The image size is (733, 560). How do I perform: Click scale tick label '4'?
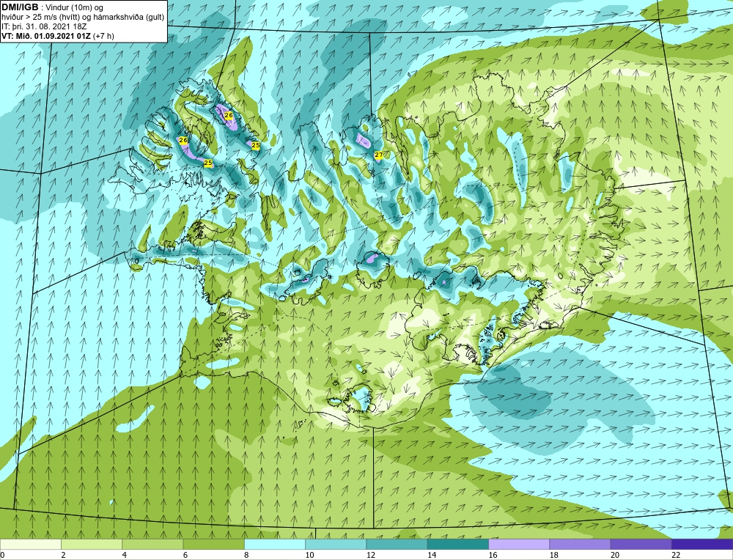tap(124, 555)
